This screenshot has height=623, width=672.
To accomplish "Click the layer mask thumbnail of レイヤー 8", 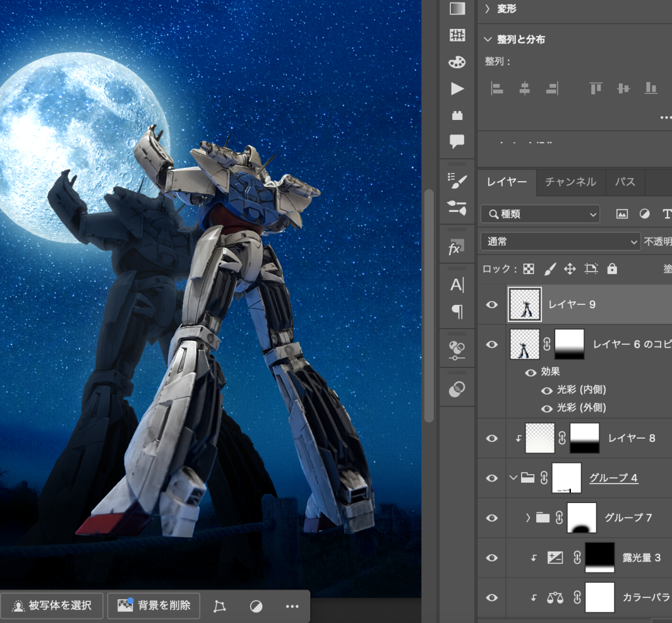I will (584, 438).
